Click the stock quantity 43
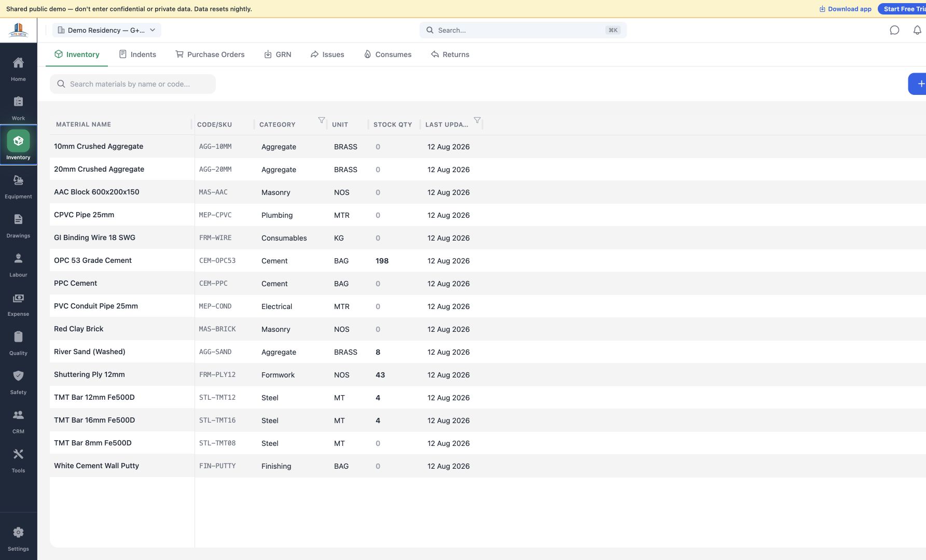 click(380, 375)
